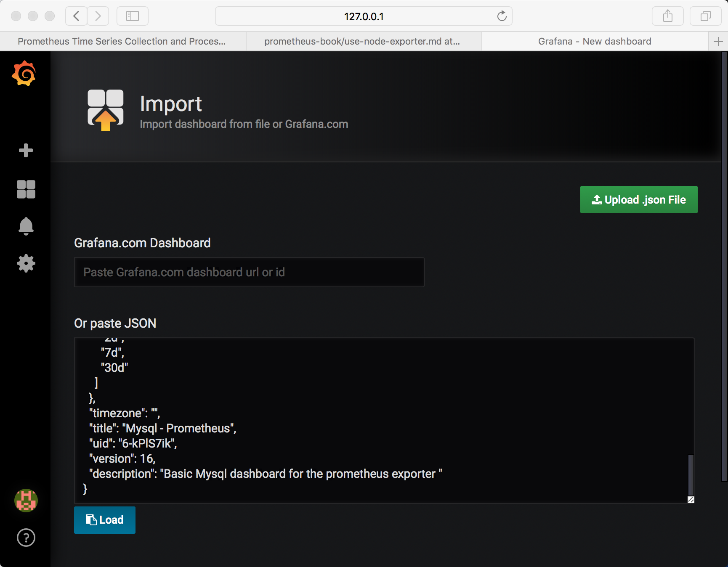The height and width of the screenshot is (567, 728).
Task: Click the JSON text area scrollbar thumb
Action: coord(691,475)
